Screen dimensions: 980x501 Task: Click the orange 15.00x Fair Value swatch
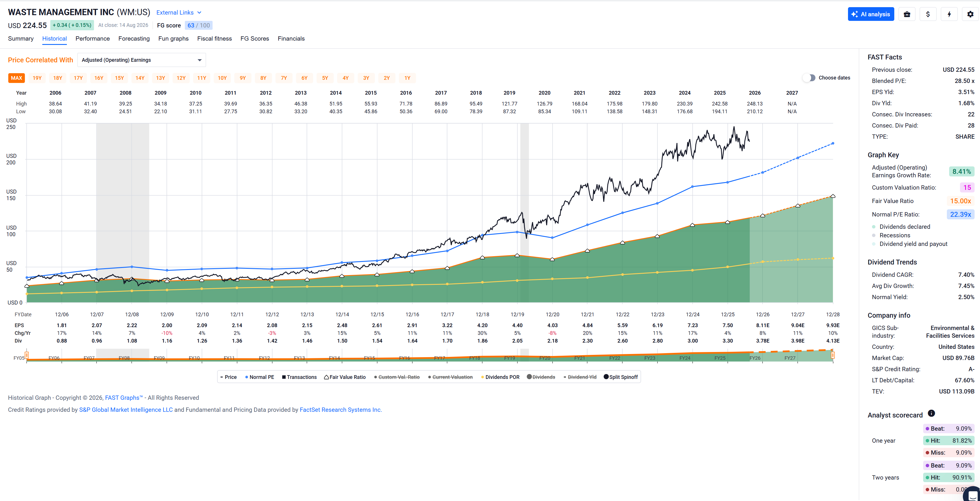point(961,201)
